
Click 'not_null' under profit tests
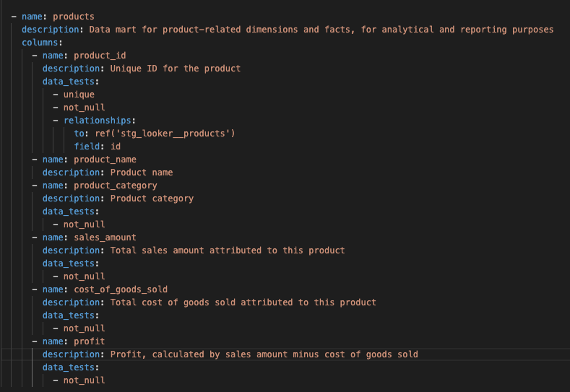(85, 380)
